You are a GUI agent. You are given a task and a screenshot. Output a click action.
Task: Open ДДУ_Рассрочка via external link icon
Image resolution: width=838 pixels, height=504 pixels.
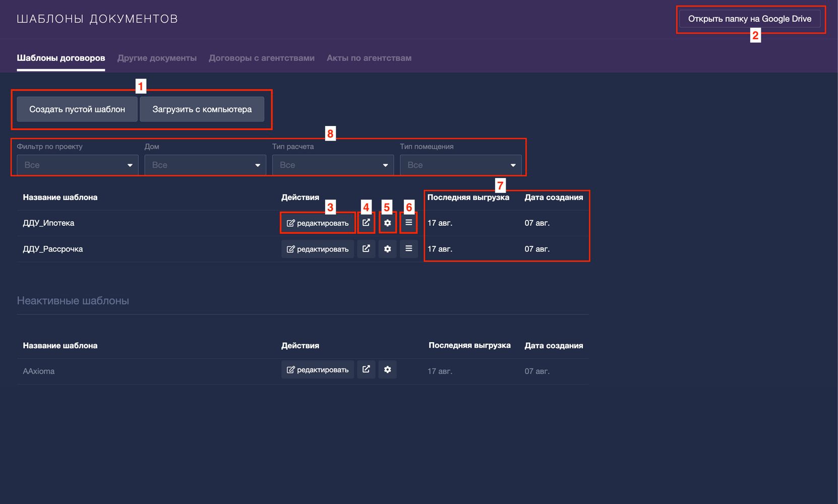[x=366, y=249]
